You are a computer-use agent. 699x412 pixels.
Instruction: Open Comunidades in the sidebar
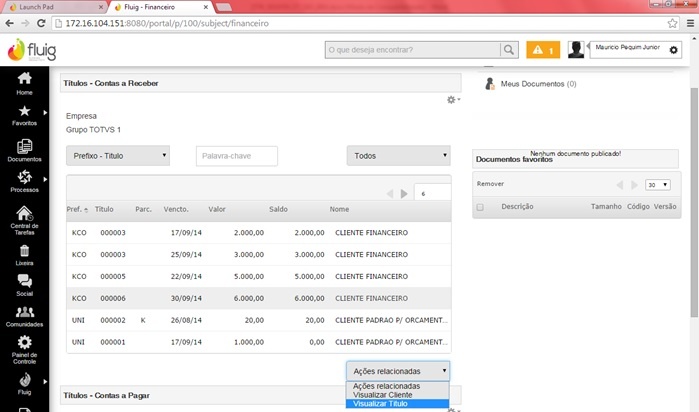[24, 317]
